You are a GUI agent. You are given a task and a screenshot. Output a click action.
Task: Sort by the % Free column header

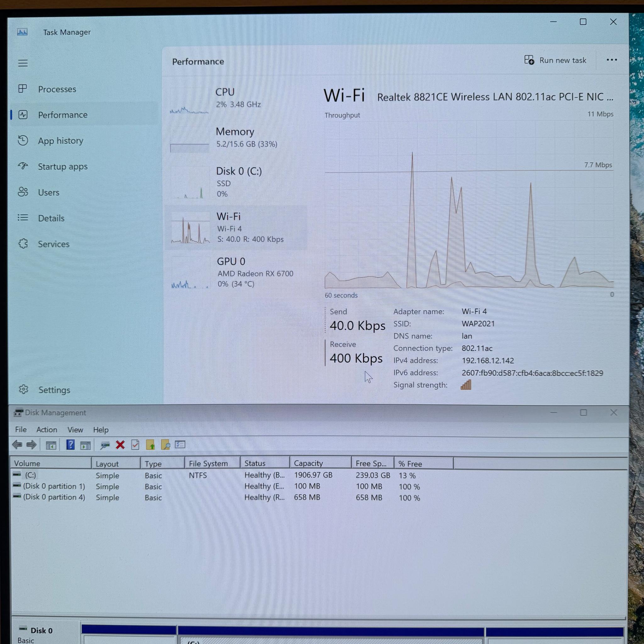pyautogui.click(x=424, y=464)
